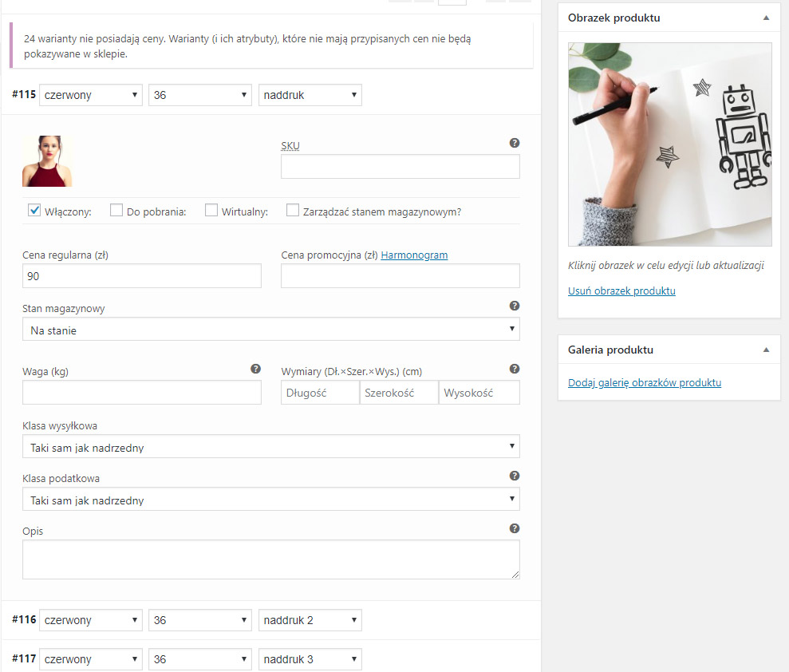
Task: Click the Harmonogram link
Action: coord(414,255)
